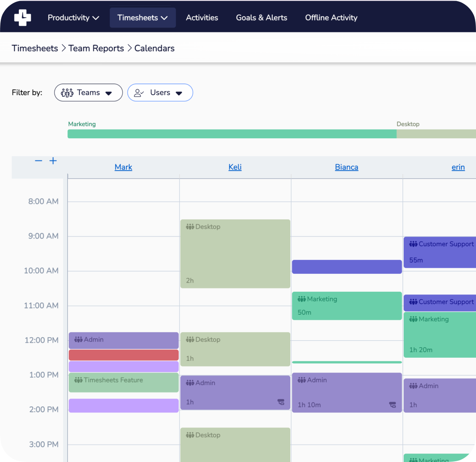Go to the Activities tab
This screenshot has width=476, height=462.
pos(202,18)
